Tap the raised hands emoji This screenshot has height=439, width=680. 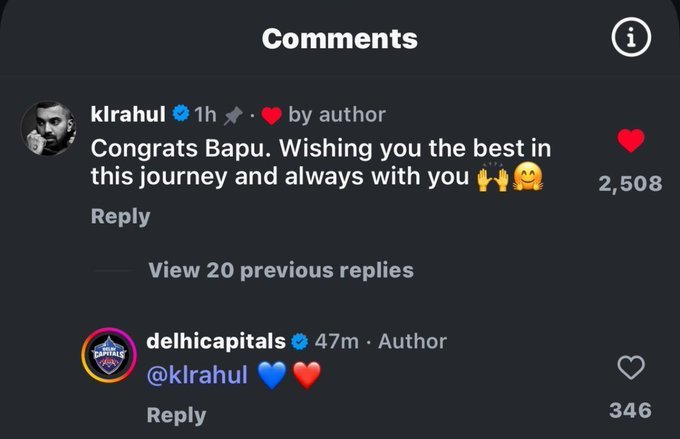pos(492,177)
